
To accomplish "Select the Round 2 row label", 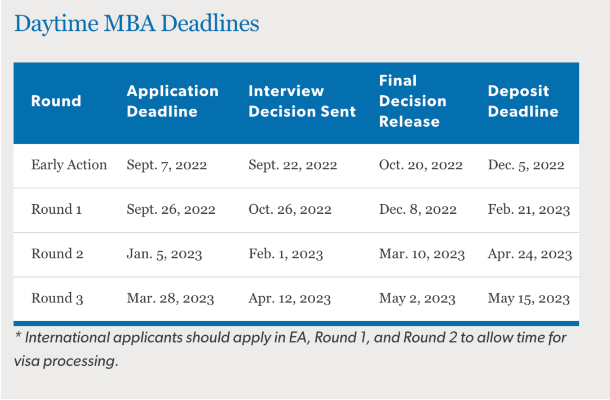I will click(x=57, y=254).
